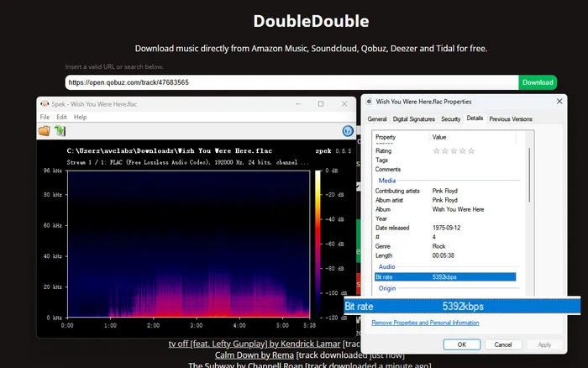Open Spek help icon in toolbar
The height and width of the screenshot is (368, 588).
(348, 130)
